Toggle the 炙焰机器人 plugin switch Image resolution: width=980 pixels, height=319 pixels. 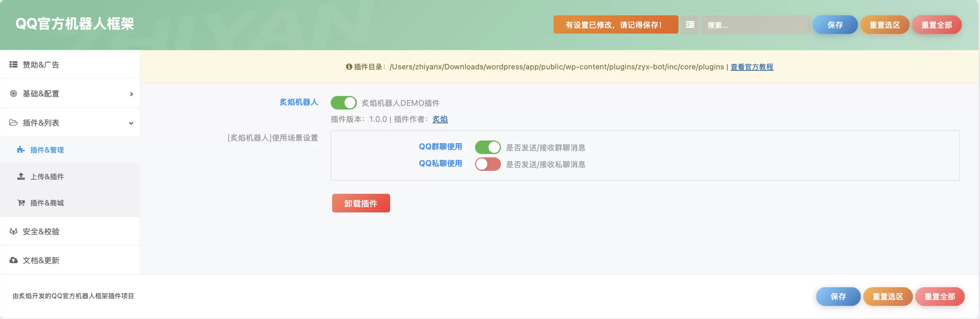pyautogui.click(x=343, y=103)
